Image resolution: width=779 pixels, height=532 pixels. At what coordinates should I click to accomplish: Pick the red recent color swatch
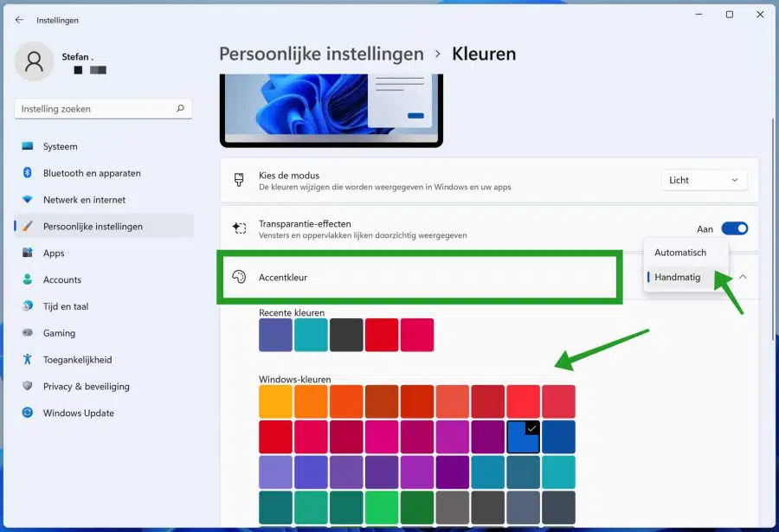(382, 335)
